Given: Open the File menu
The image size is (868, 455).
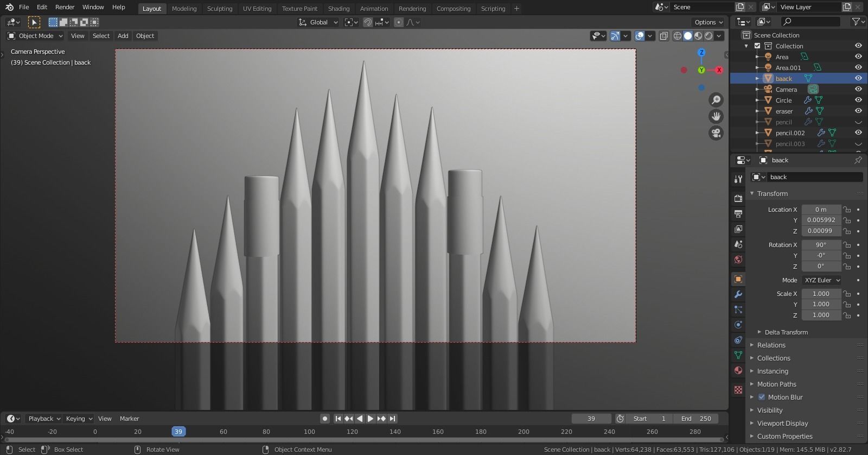Looking at the screenshot, I should coord(24,8).
